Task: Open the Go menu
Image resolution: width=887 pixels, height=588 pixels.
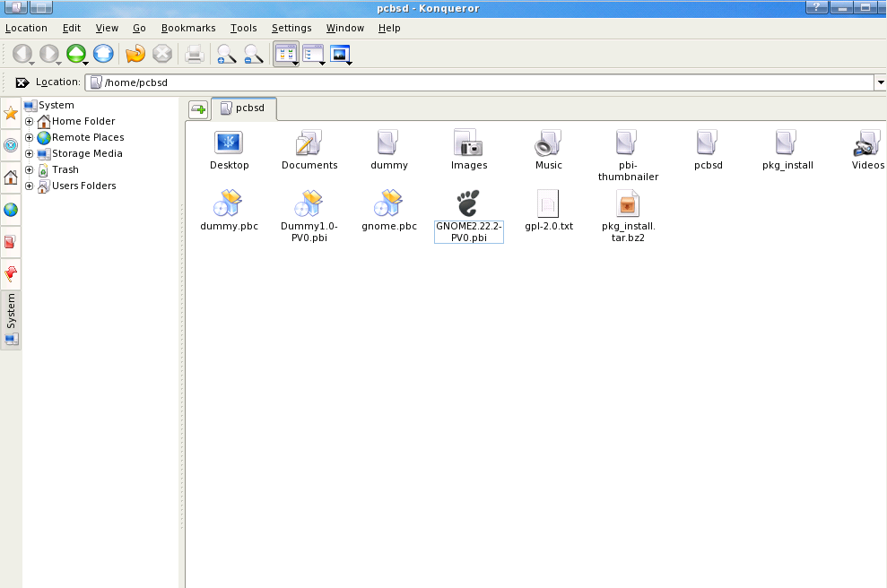Action: click(x=139, y=29)
